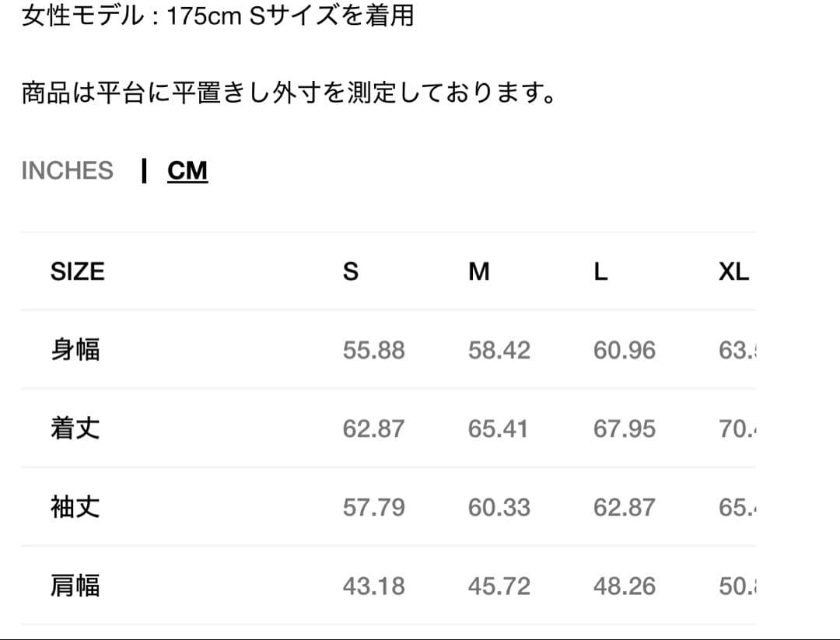Click the 平置き measurement note text
This screenshot has width=840, height=640.
tap(288, 94)
